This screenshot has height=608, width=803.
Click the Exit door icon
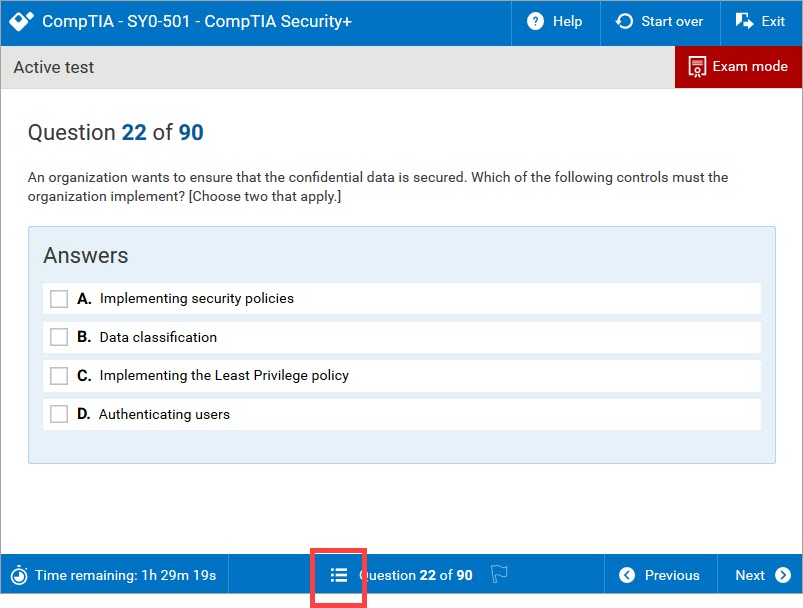744,21
